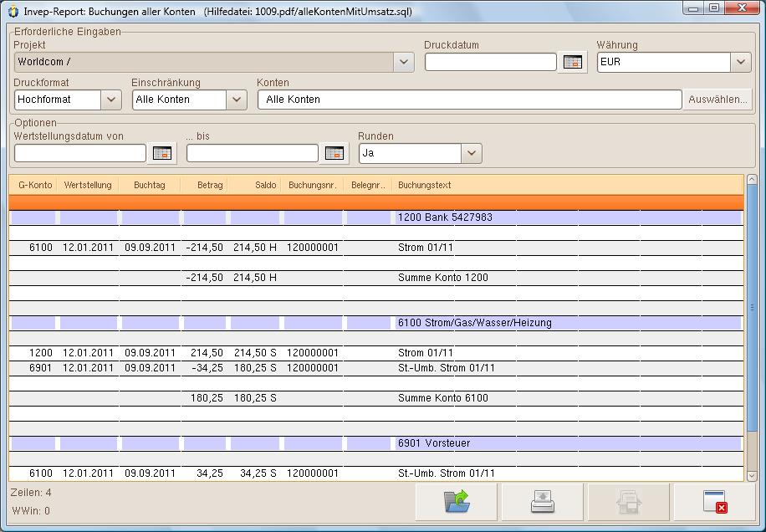Viewport: 766px width, 532px height.
Task: Click the Invep application icon in title bar
Action: point(13,11)
